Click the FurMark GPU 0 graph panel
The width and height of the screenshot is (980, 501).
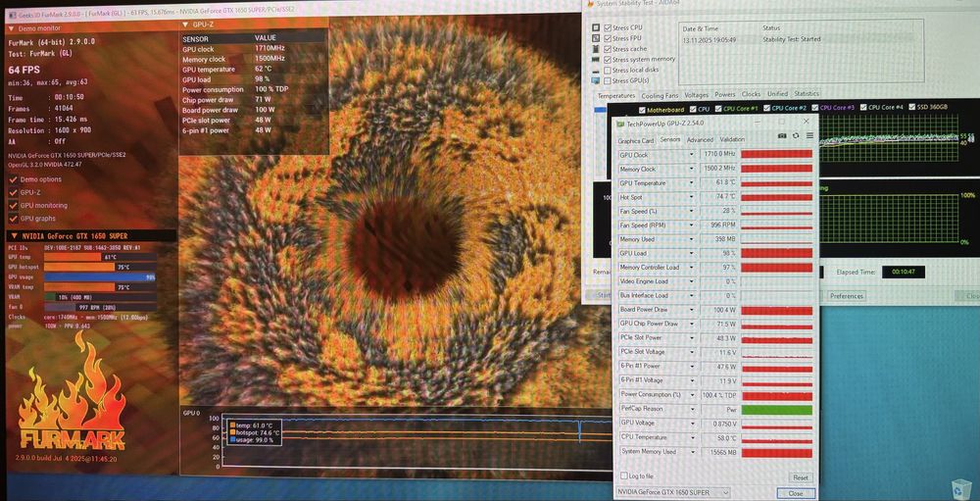tap(396, 442)
